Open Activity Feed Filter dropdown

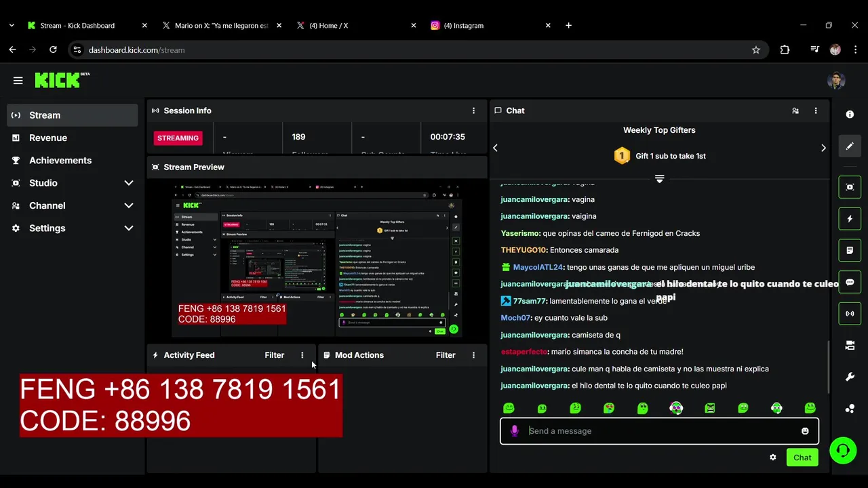click(x=274, y=355)
